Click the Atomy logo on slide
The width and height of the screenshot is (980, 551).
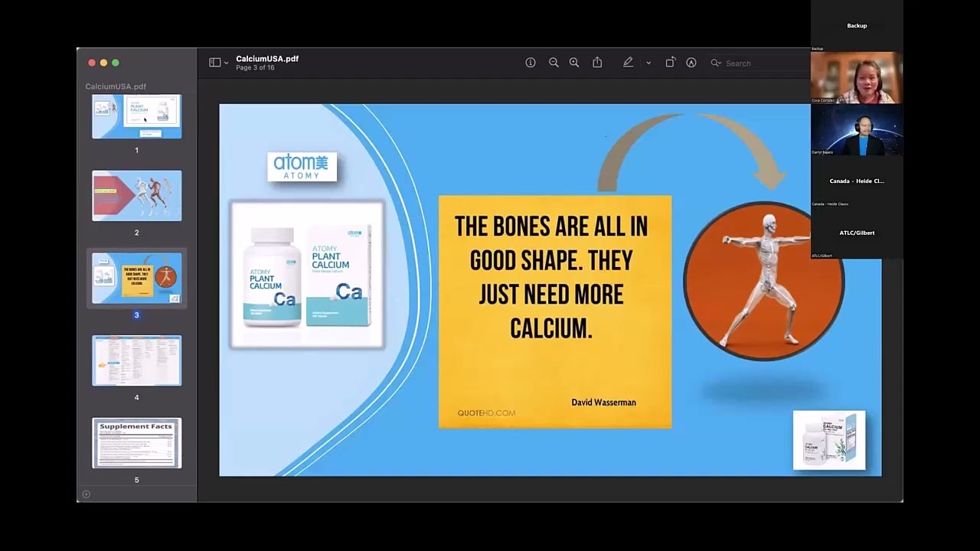[x=302, y=167]
